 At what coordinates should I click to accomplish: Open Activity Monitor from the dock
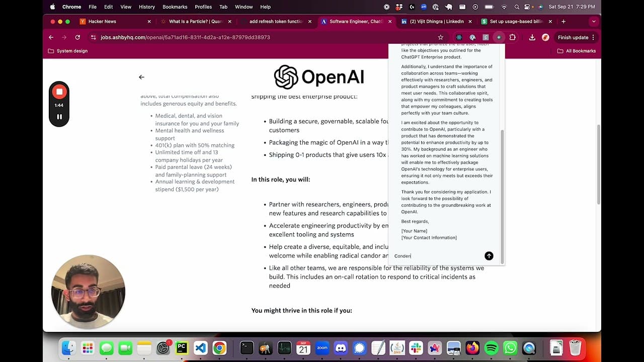[284, 348]
